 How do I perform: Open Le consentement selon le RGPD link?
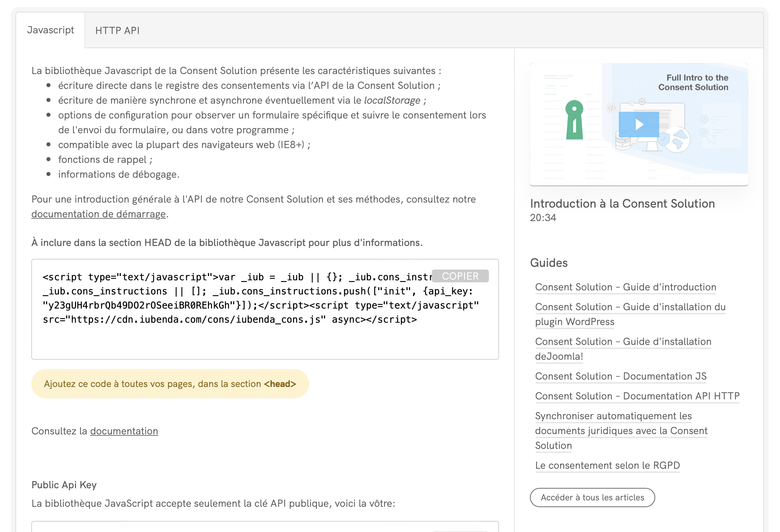click(607, 465)
